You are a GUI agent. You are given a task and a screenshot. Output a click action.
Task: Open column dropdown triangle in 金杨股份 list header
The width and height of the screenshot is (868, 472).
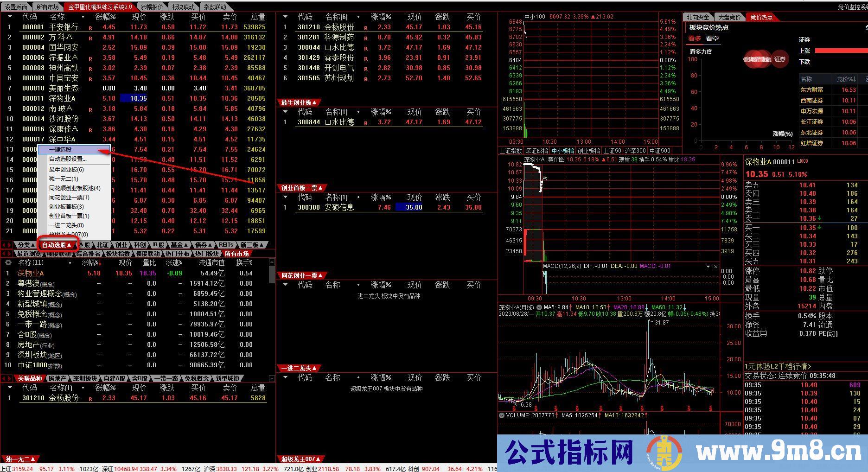coord(285,17)
